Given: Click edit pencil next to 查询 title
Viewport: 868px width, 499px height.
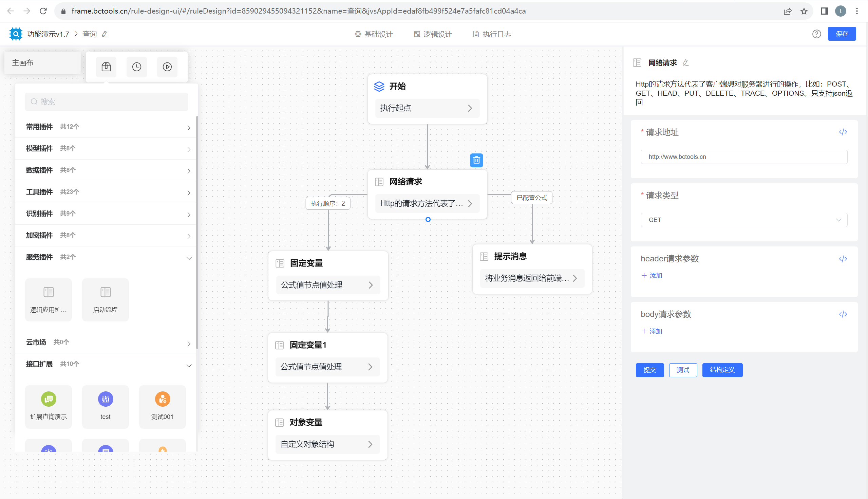Looking at the screenshot, I should (x=105, y=34).
